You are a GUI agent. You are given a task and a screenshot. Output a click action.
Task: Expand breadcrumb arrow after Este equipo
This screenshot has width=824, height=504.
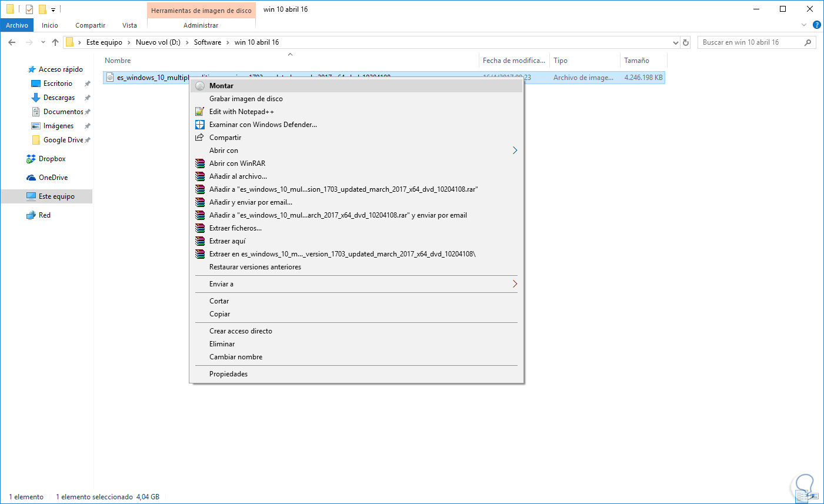(x=129, y=42)
